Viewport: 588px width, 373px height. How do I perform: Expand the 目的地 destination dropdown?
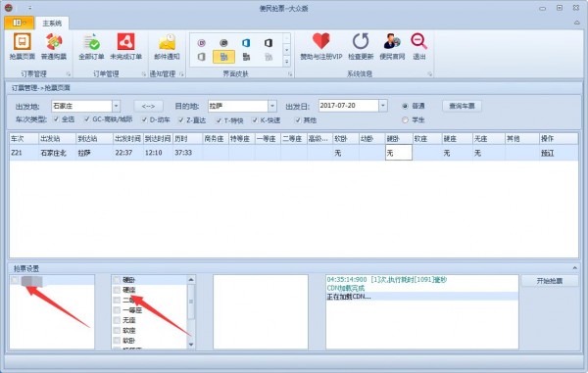(272, 106)
